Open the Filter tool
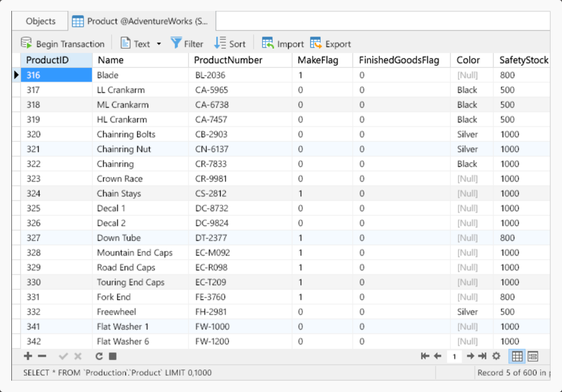The width and height of the screenshot is (562, 392). (x=187, y=44)
